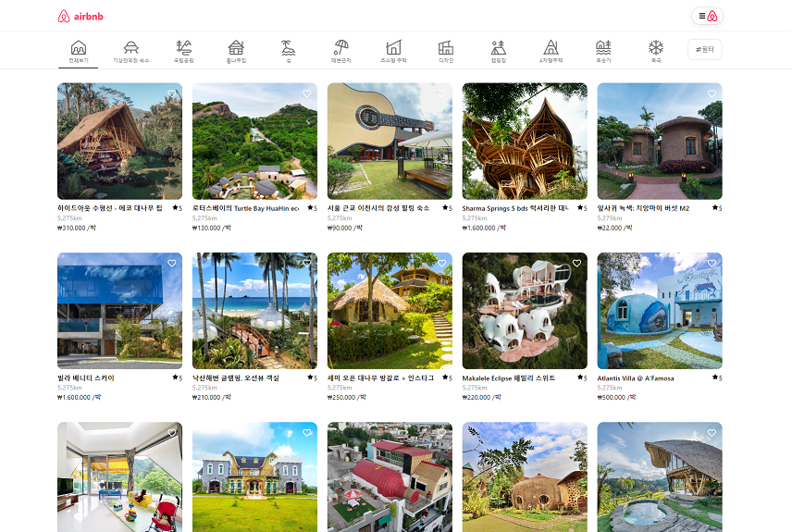The image size is (792, 532).
Task: Choose the tiny homes category icon
Action: pos(393,47)
